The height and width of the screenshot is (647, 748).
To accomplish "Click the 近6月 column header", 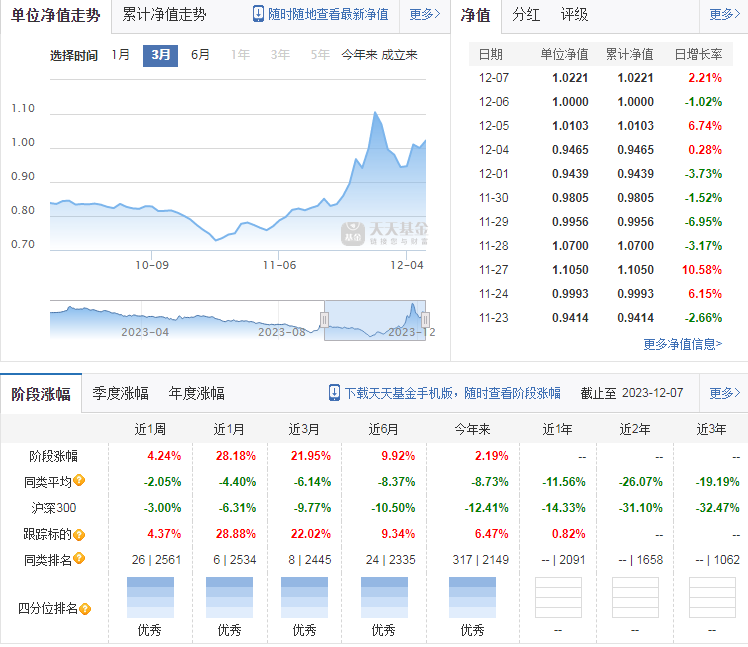I will tap(383, 429).
